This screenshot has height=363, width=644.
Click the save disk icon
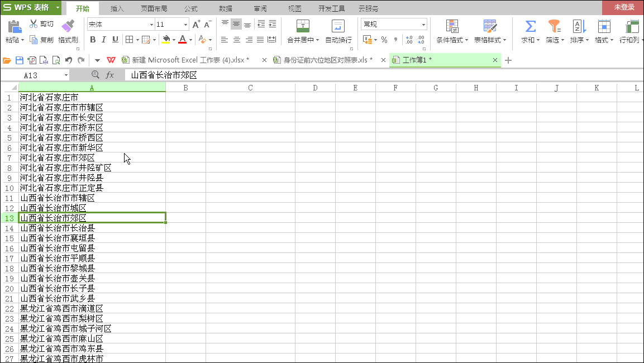click(x=20, y=60)
